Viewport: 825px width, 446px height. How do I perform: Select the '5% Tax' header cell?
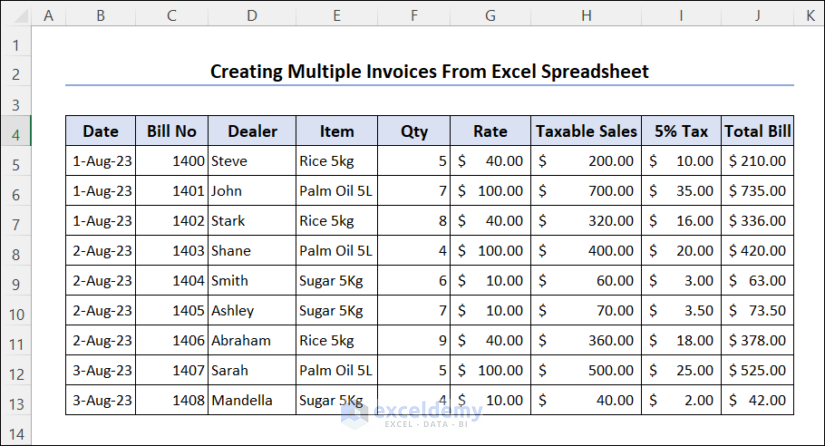point(681,131)
